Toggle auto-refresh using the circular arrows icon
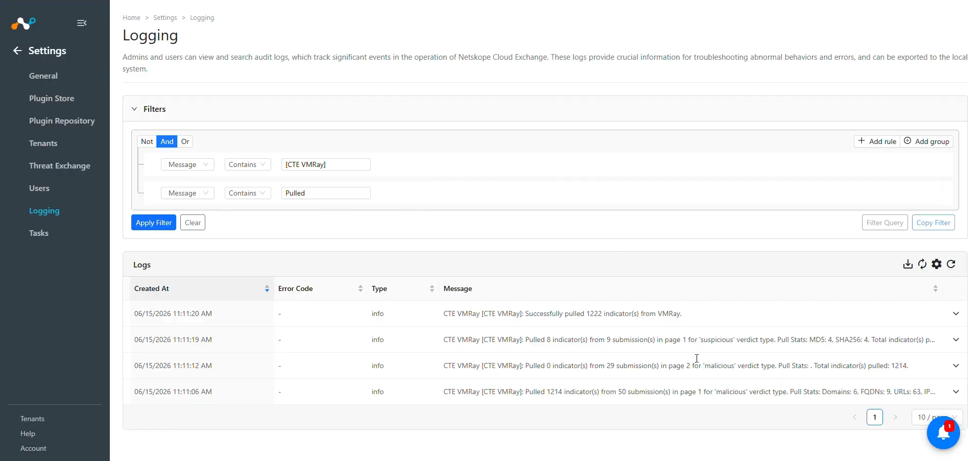Screen dimensions: 980x461 [922, 264]
